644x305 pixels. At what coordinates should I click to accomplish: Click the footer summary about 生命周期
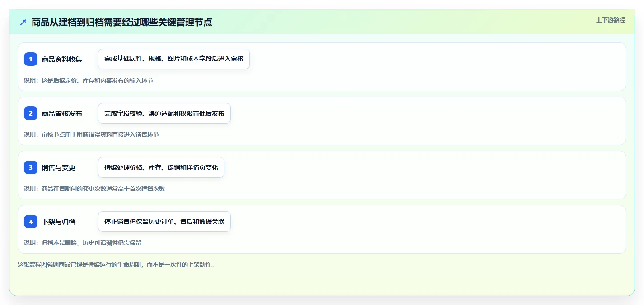[117, 264]
